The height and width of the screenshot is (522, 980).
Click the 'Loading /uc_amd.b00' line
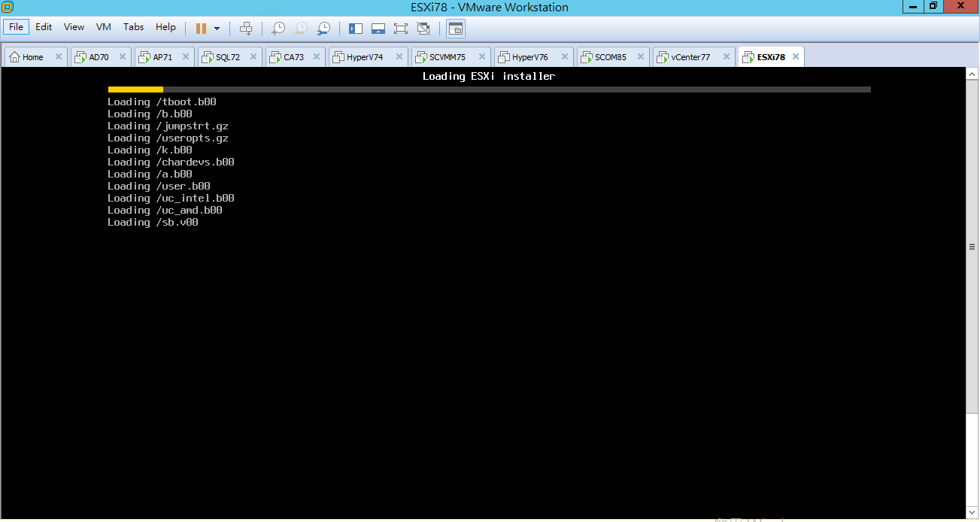click(165, 210)
